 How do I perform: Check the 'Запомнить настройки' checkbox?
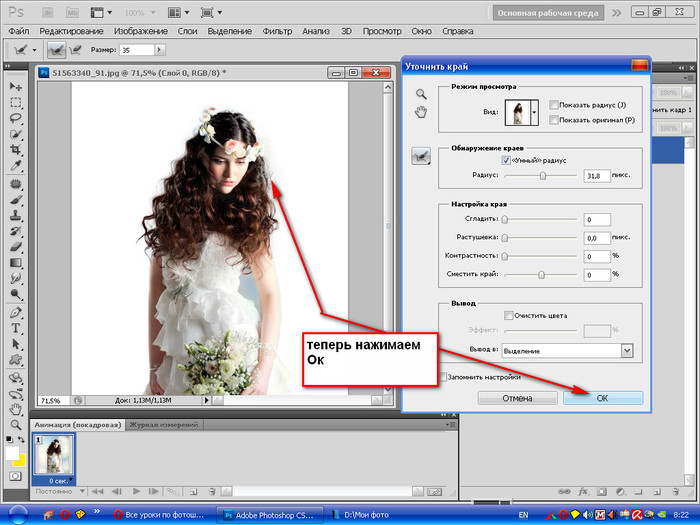coord(445,377)
